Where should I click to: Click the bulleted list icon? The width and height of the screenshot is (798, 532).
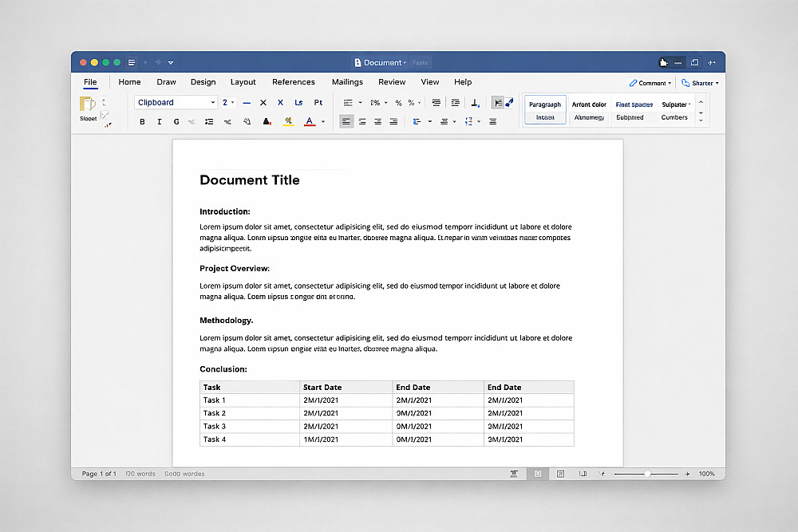[348, 103]
